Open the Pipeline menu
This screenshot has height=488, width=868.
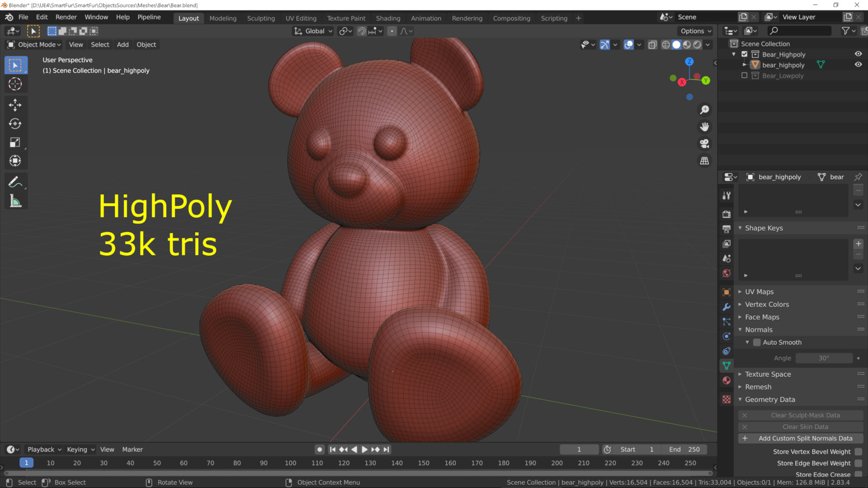coord(149,17)
